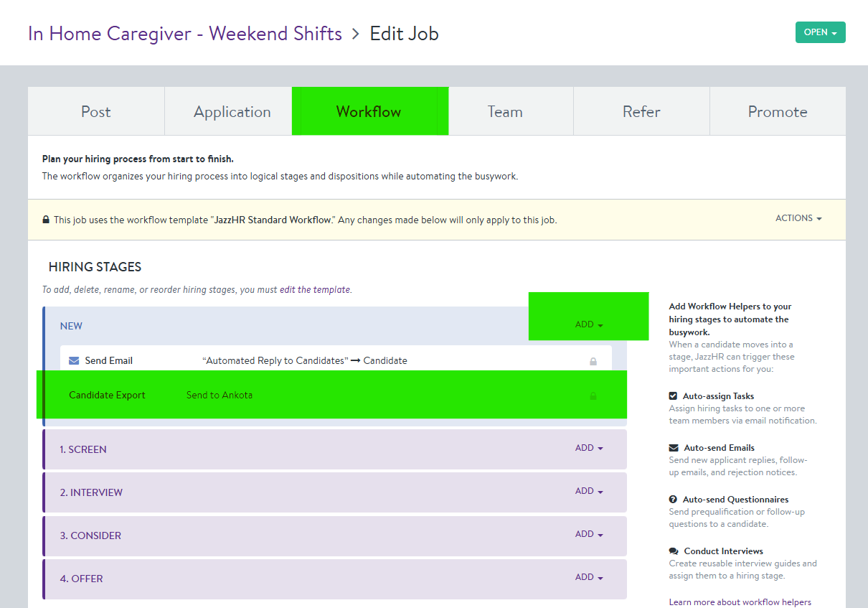Open the green OPEN status dropdown
The height and width of the screenshot is (608, 868).
pos(820,32)
